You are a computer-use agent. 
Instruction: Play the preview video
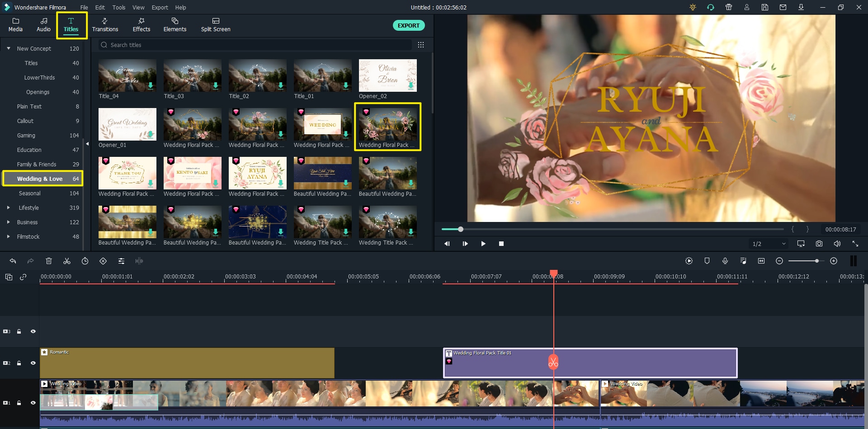(x=483, y=244)
